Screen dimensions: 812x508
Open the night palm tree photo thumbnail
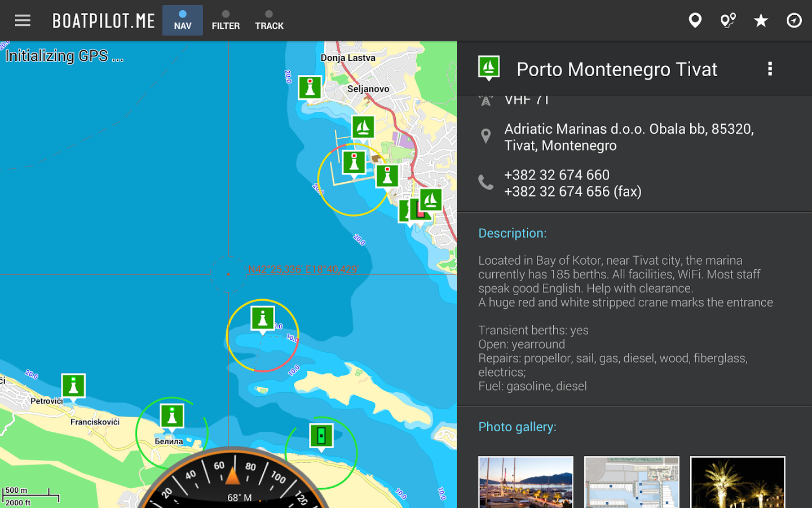click(738, 482)
